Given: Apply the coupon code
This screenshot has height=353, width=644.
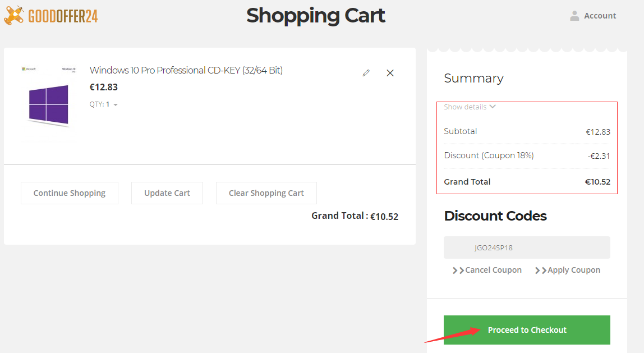Looking at the screenshot, I should [568, 270].
